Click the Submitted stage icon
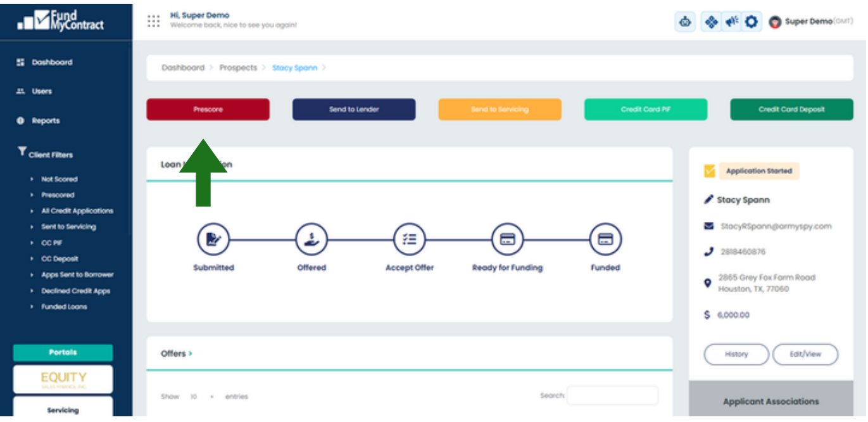Viewport: 868px width, 422px height. pyautogui.click(x=213, y=240)
